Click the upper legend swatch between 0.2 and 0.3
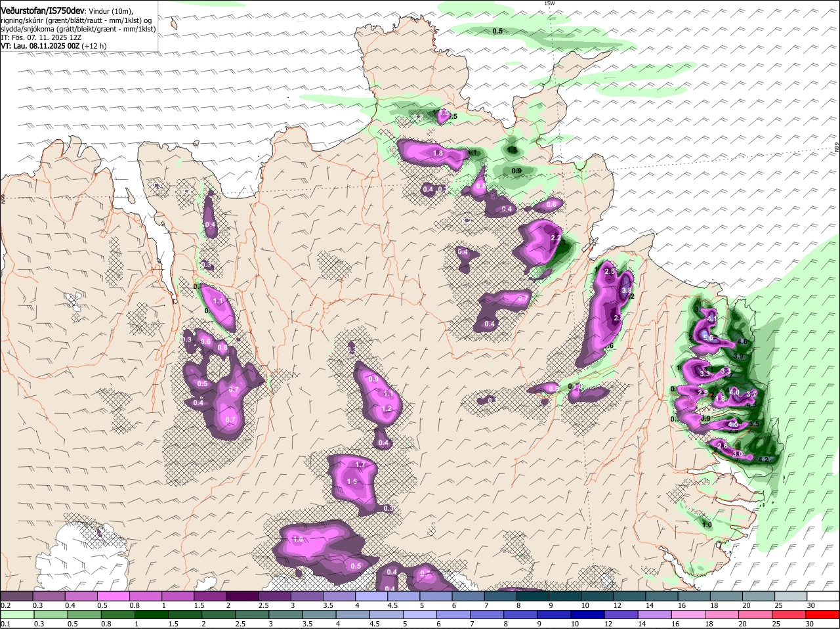 point(16,596)
